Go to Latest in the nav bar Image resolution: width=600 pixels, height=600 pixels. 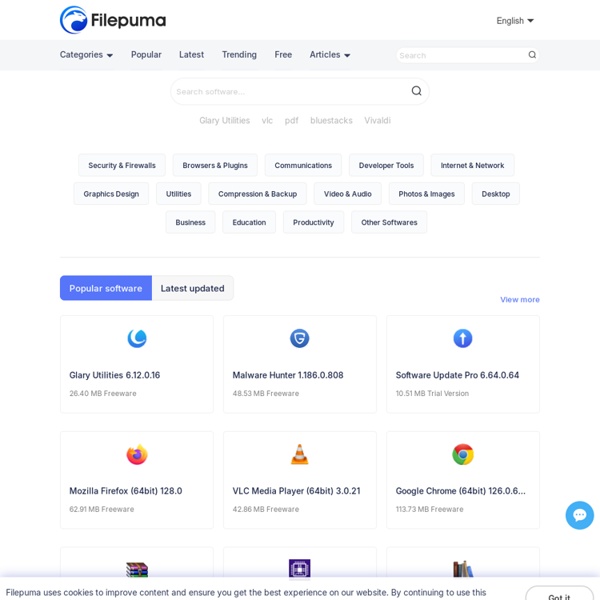click(191, 55)
